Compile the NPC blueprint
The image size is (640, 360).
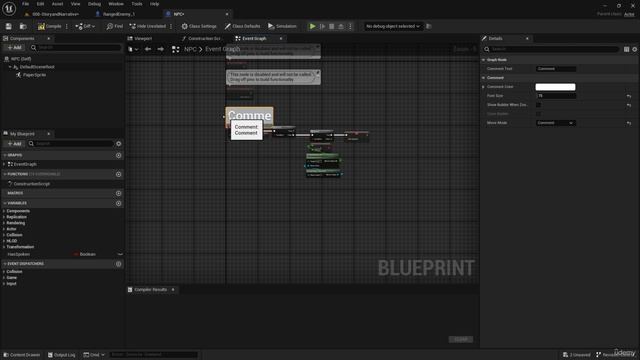tap(49, 26)
